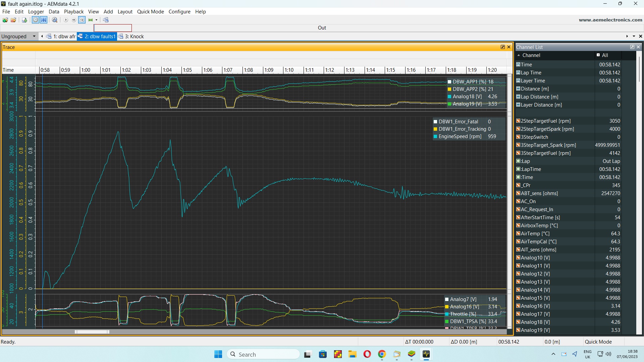
Task: Click the horizontal trace scrollbar thumb
Action: pyautogui.click(x=92, y=332)
